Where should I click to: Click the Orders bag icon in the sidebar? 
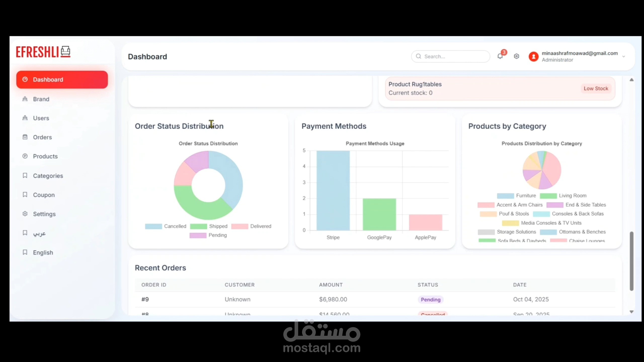(25, 137)
